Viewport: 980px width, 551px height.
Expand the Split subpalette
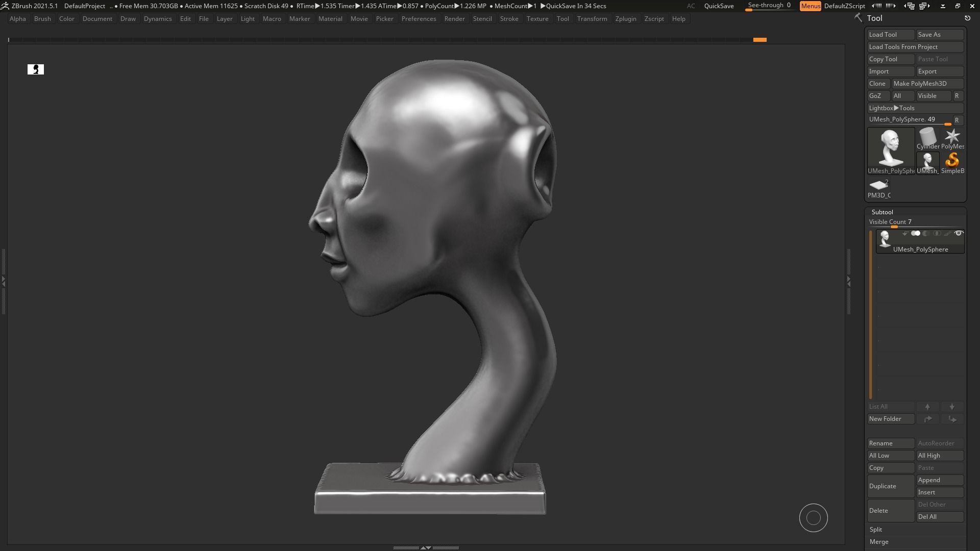point(876,530)
